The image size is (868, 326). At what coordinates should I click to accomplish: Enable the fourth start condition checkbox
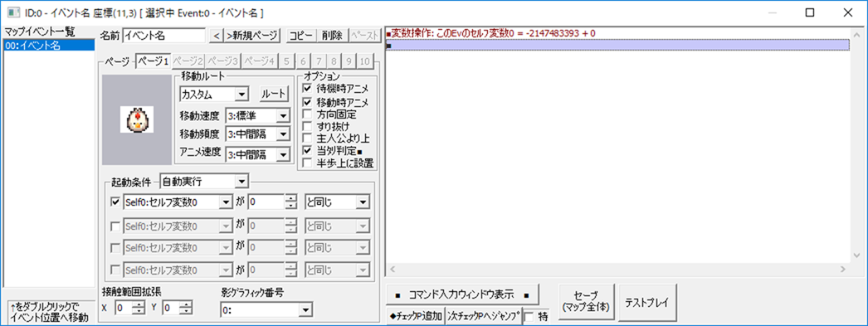[115, 270]
